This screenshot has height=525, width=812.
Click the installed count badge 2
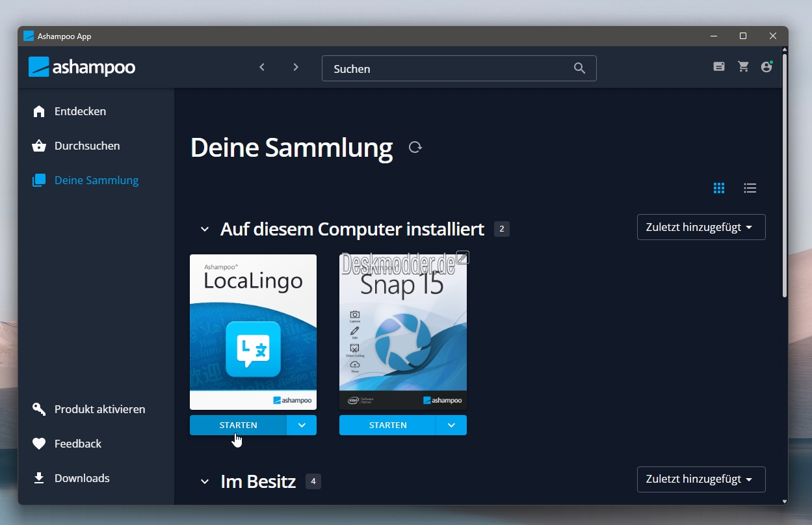(x=502, y=229)
